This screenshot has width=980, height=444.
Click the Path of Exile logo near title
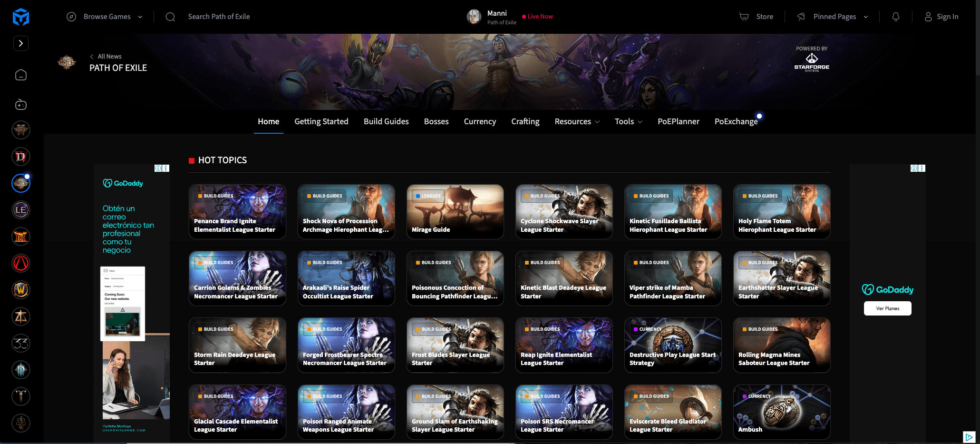67,62
